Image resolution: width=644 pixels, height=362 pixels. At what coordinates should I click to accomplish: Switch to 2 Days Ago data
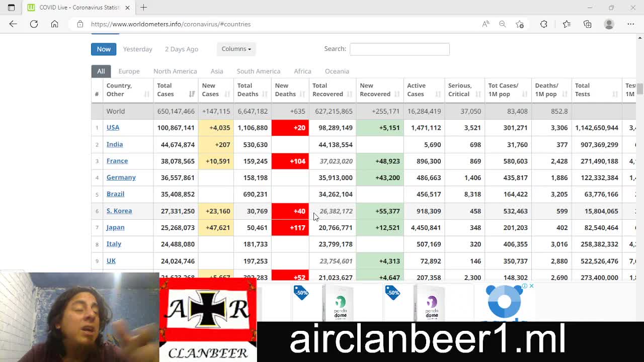pyautogui.click(x=182, y=49)
